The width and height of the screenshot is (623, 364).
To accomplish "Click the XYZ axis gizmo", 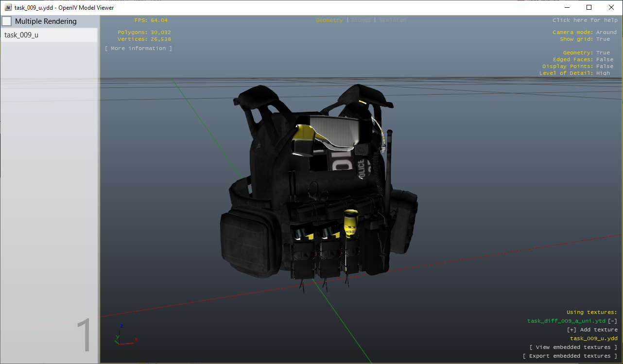I will (x=124, y=334).
